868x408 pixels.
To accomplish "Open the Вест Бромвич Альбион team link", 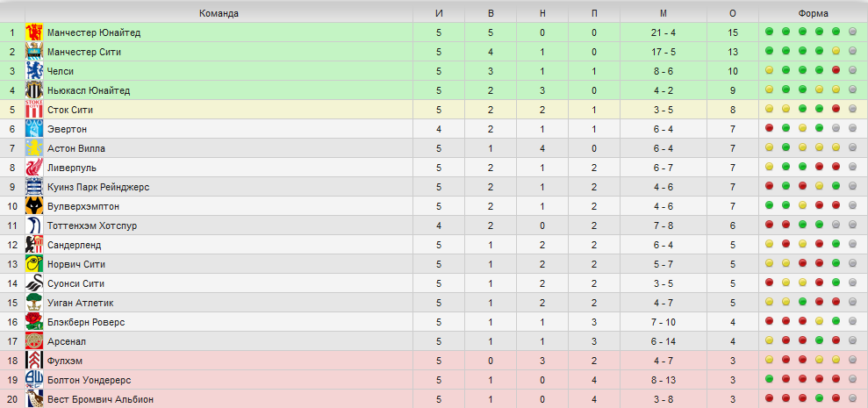I will click(101, 399).
